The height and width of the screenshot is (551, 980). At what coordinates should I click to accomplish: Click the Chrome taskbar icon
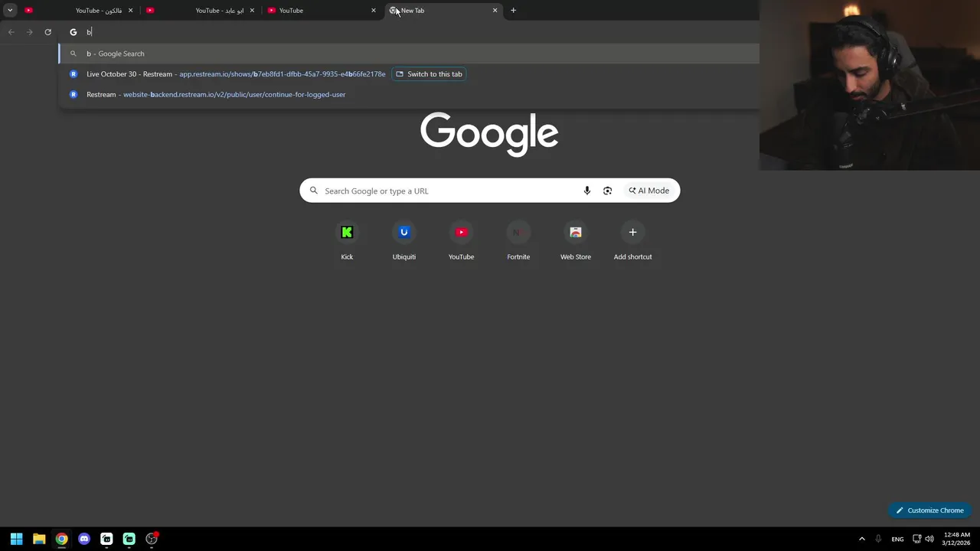point(61,539)
